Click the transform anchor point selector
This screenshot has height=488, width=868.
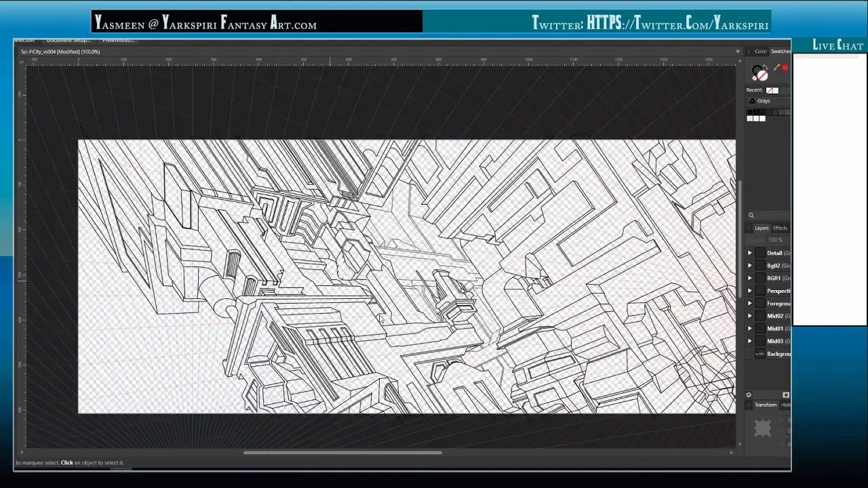pyautogui.click(x=763, y=428)
